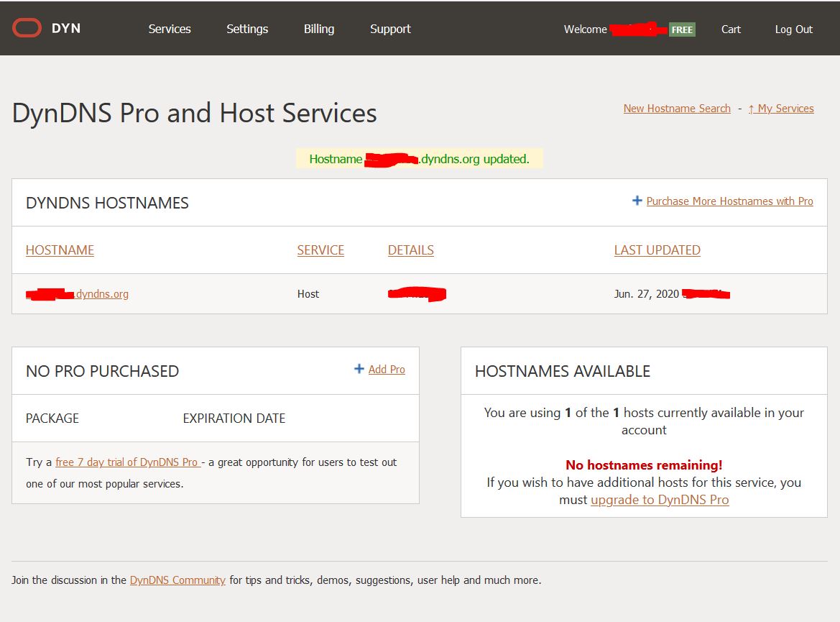The height and width of the screenshot is (622, 840).
Task: Log Out of the account
Action: (793, 29)
